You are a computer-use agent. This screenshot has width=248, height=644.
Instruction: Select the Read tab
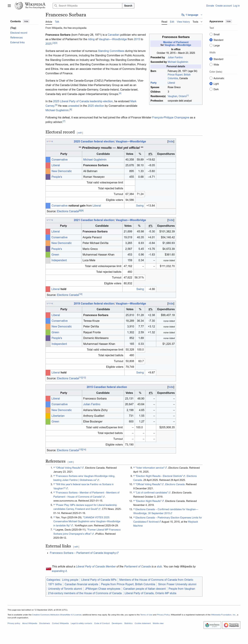pyautogui.click(x=164, y=22)
